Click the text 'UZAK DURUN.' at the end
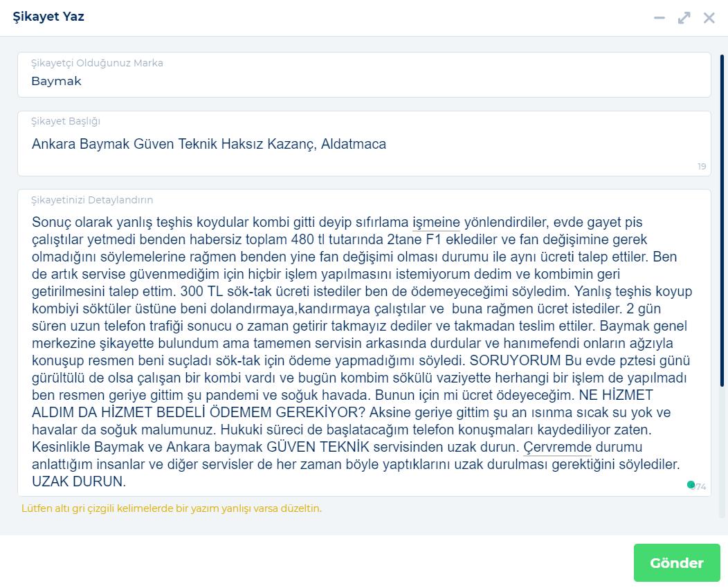The image size is (728, 588). point(79,481)
